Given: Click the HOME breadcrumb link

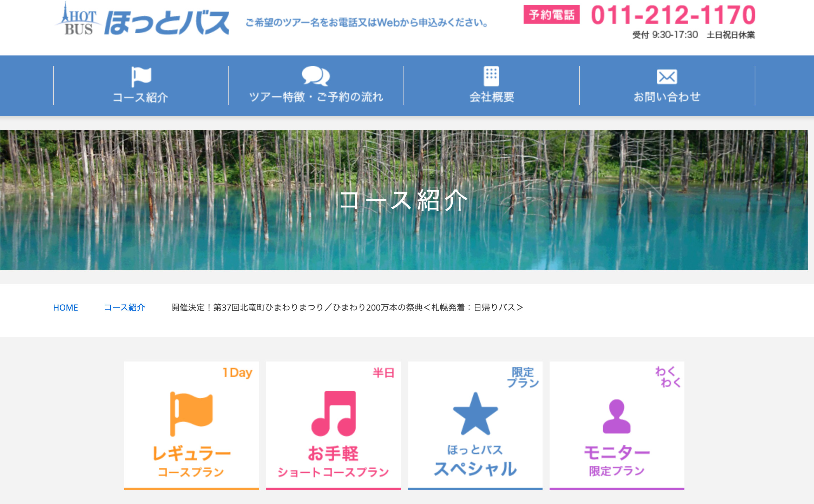Looking at the screenshot, I should coord(66,307).
